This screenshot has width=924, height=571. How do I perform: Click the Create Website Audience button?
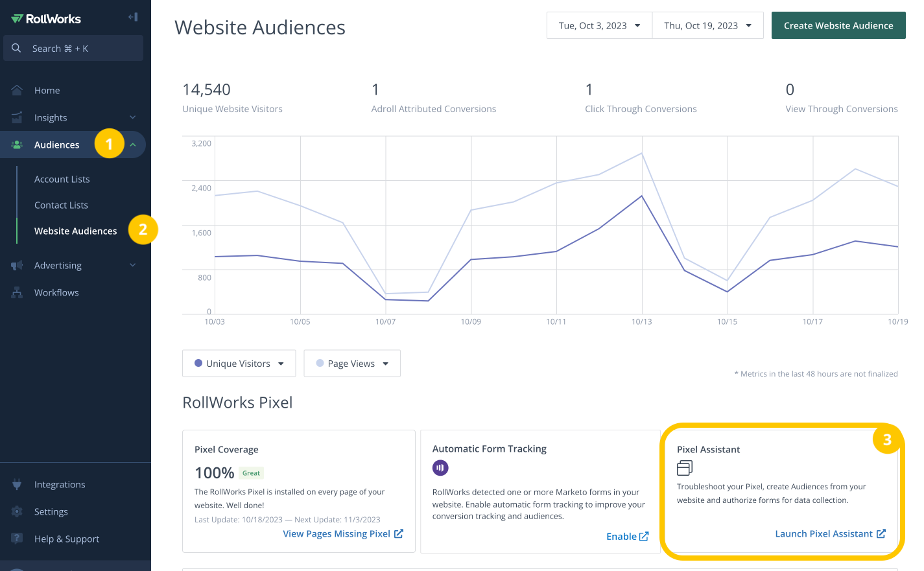click(838, 25)
